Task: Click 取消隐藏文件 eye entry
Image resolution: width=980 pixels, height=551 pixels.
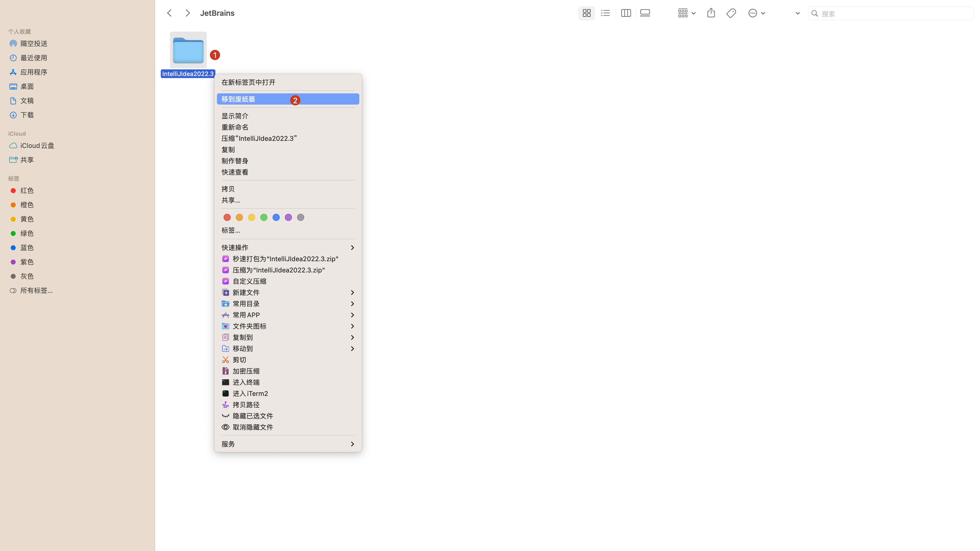Action: 288,427
